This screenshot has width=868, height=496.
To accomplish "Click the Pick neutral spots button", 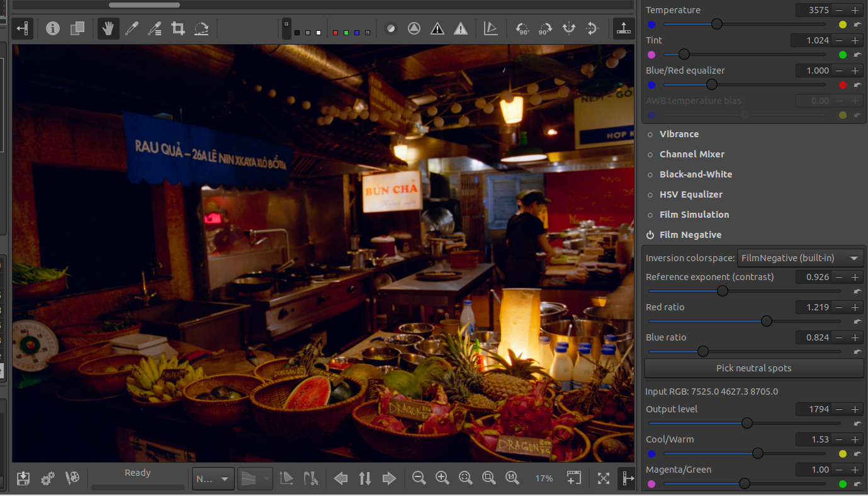I will (x=753, y=368).
